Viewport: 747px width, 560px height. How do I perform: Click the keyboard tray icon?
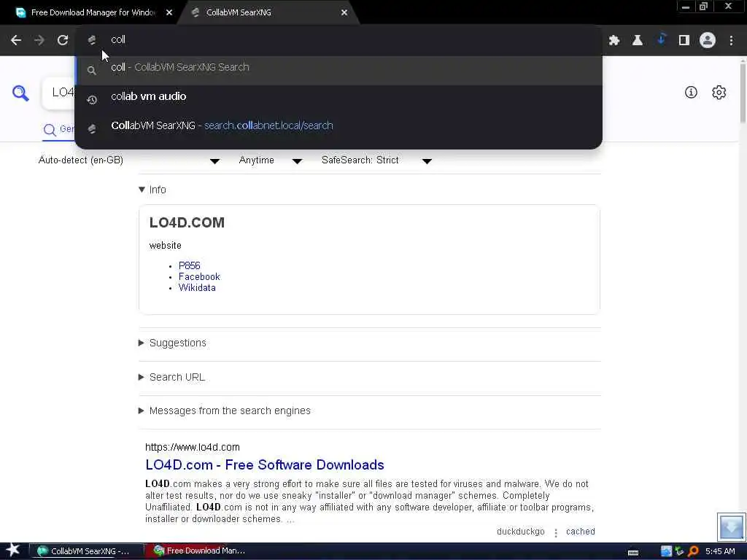pyautogui.click(x=633, y=553)
